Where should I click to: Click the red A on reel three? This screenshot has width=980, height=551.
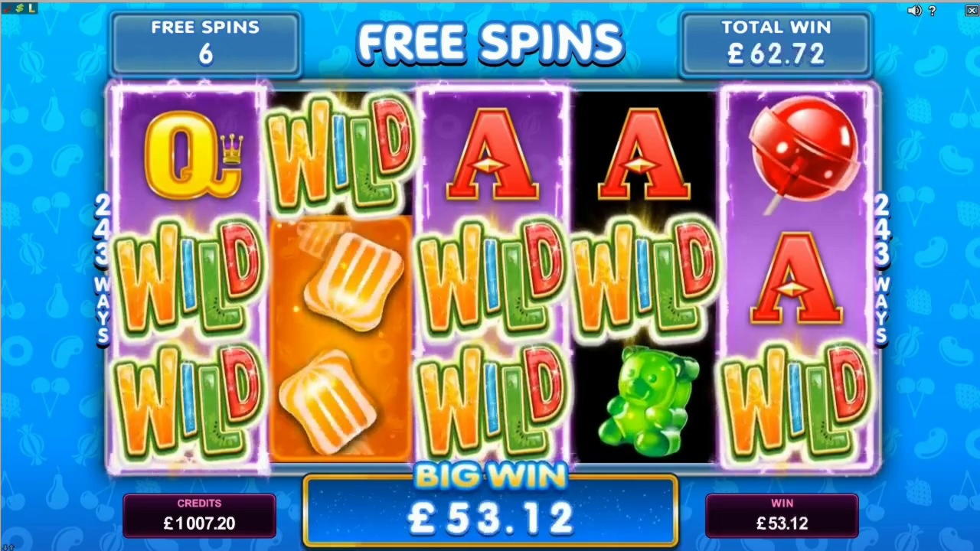[494, 155]
